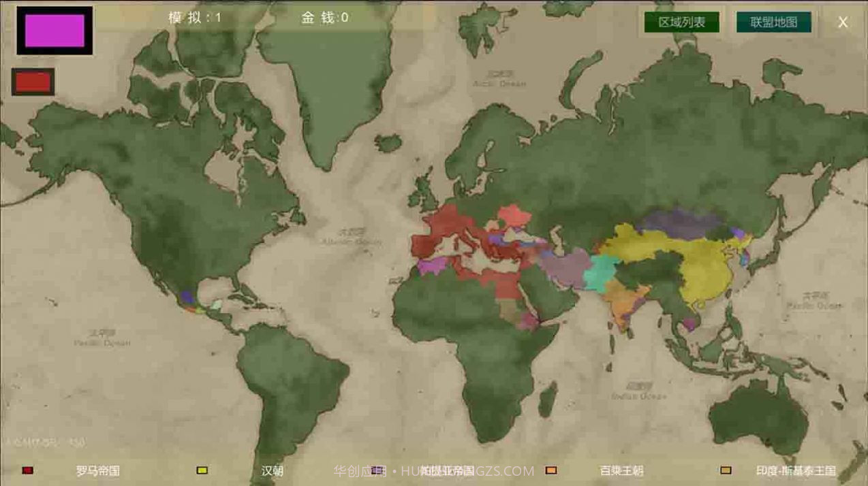
Task: Click the 印度-斯基泰王国 legend square
Action: 725,470
